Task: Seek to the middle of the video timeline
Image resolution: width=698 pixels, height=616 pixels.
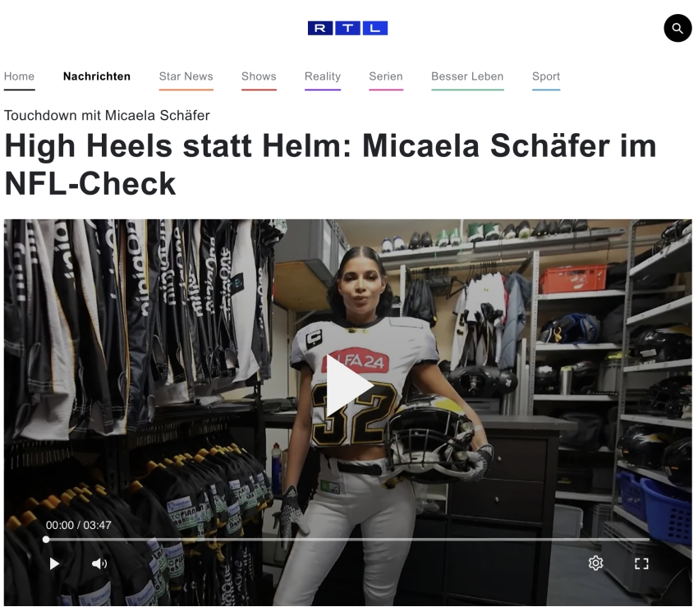Action: (x=347, y=540)
